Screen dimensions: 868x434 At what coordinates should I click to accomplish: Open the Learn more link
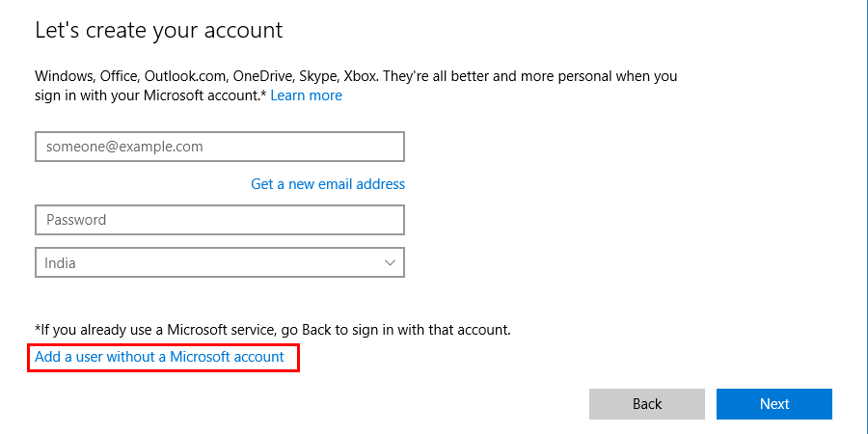click(x=306, y=95)
